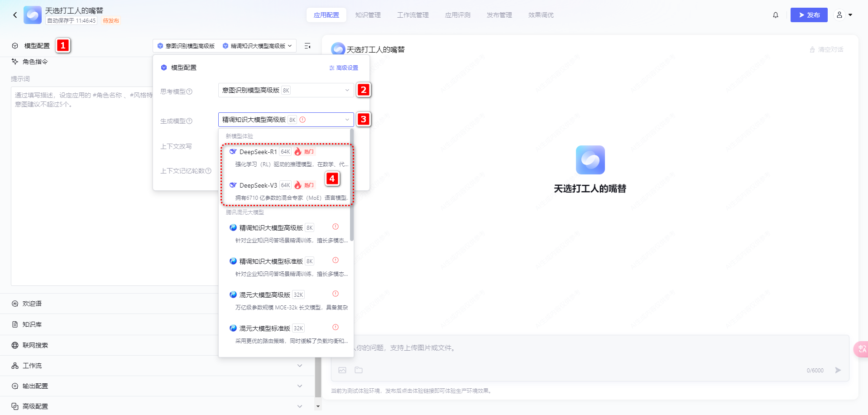868x415 pixels.
Task: Open the user account menu icon
Action: [x=839, y=15]
